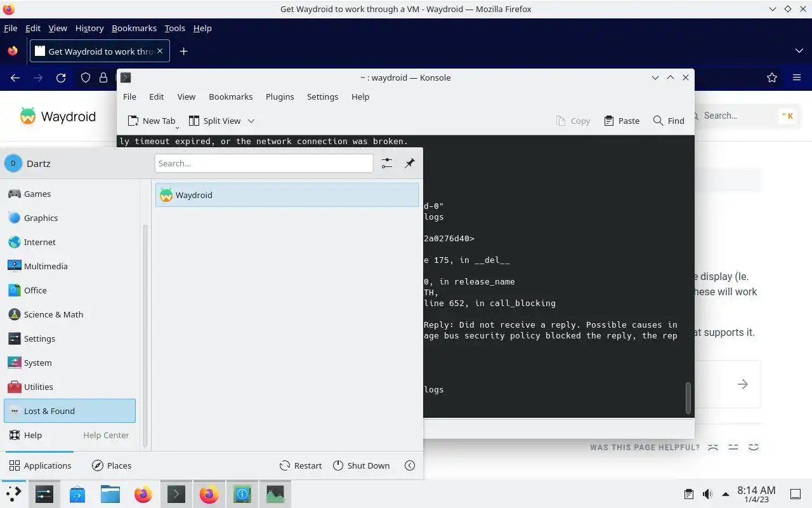
Task: Select the Office category
Action: (x=70, y=290)
